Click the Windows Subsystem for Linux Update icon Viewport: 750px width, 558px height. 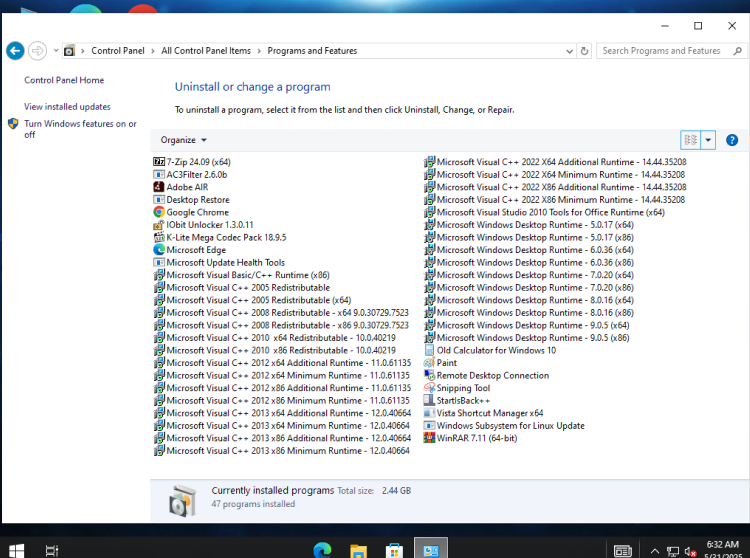coord(429,426)
